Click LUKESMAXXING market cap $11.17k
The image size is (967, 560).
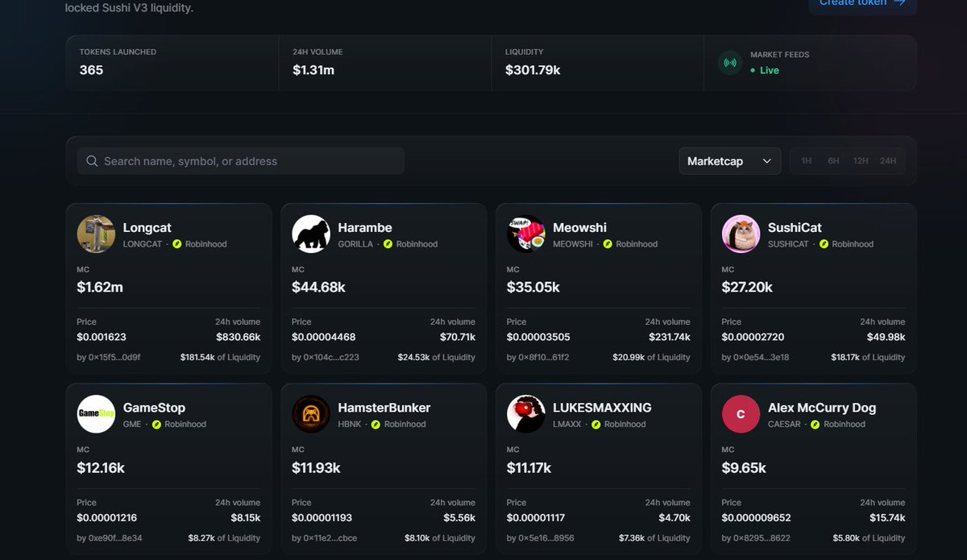[529, 467]
